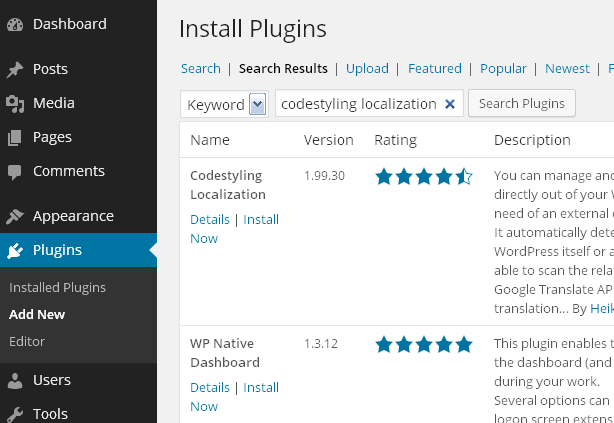Click the Pages stacked sheets icon

14,138
